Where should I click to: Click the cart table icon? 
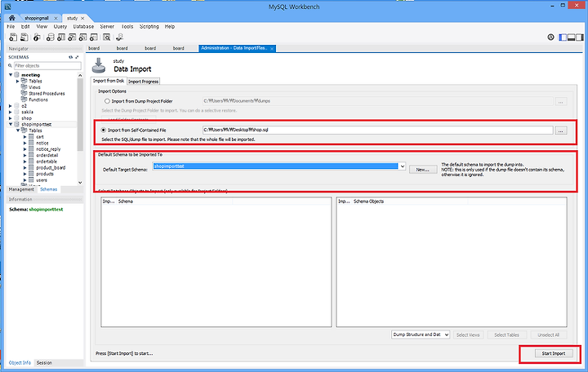(x=32, y=137)
